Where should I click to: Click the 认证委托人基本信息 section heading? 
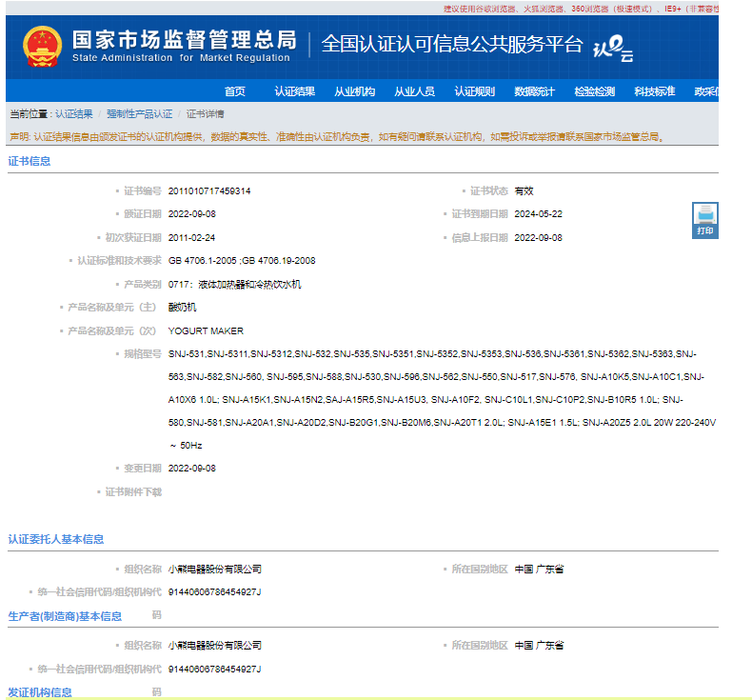(x=55, y=539)
